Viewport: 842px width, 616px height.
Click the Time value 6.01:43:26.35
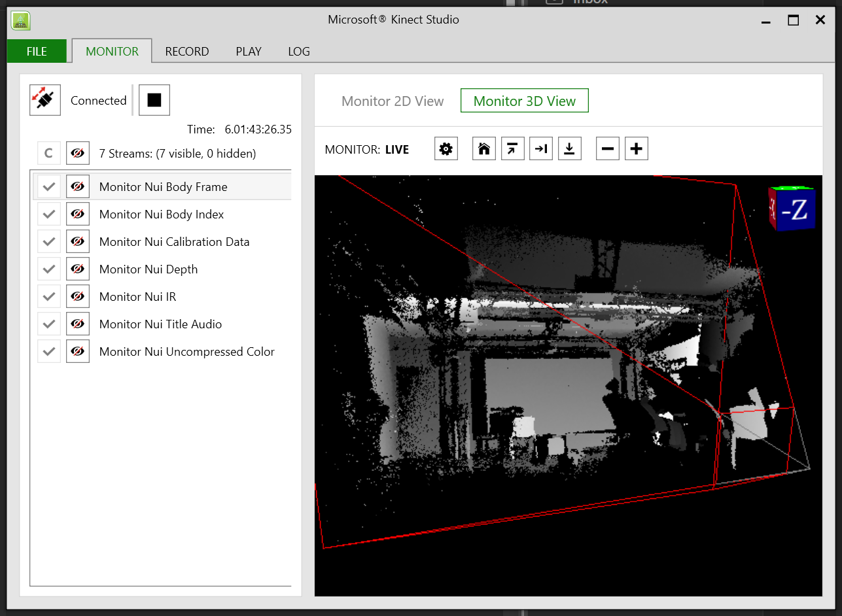pos(258,129)
